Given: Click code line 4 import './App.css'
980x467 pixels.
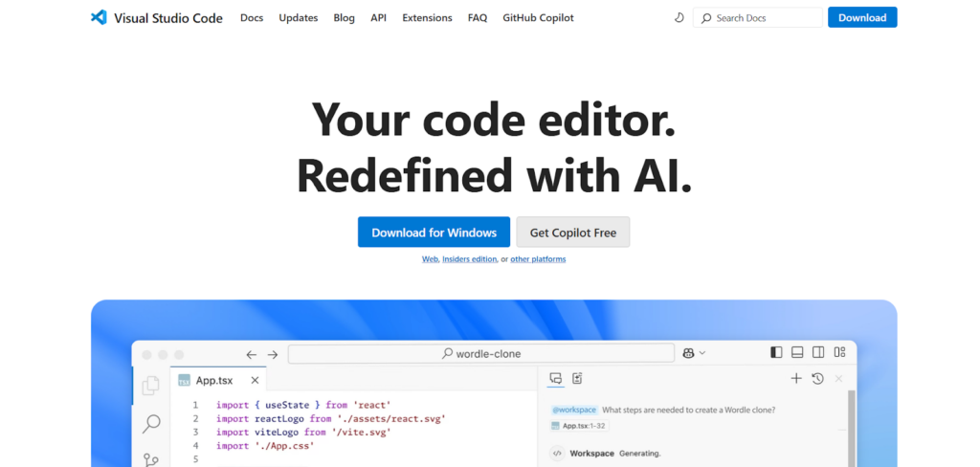Looking at the screenshot, I should 265,446.
